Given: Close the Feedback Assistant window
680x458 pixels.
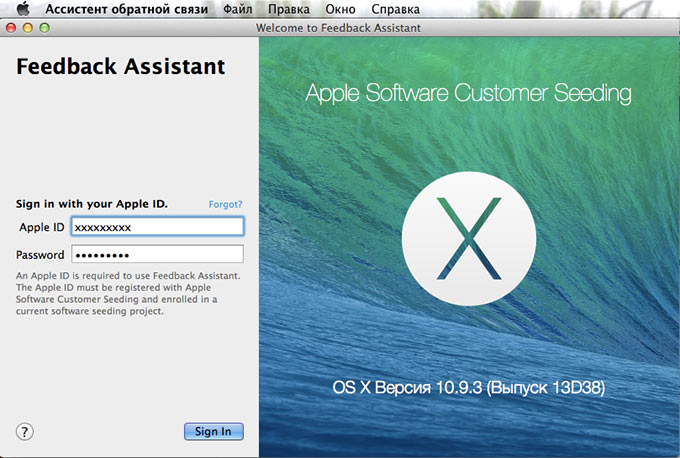Looking at the screenshot, I should pos(12,28).
